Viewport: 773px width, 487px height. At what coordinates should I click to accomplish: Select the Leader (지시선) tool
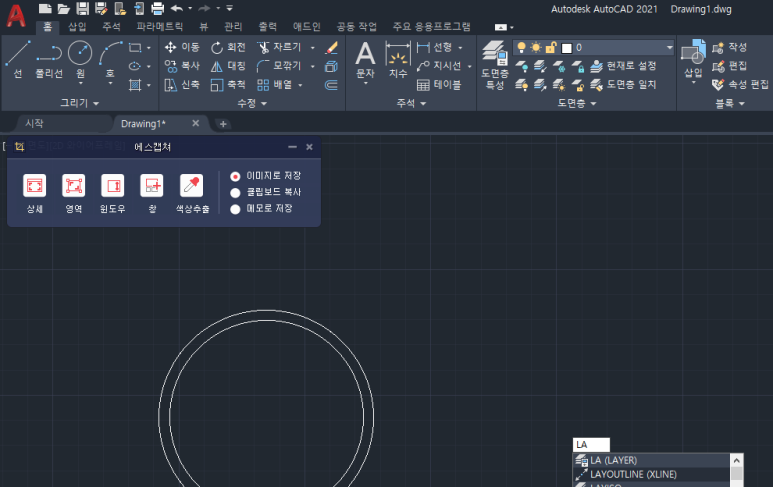439,66
